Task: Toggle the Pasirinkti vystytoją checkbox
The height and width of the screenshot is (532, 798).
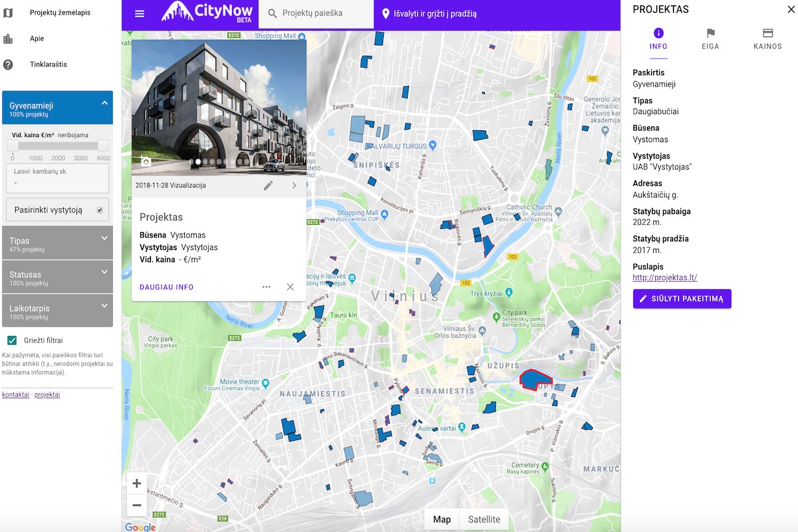Action: pyautogui.click(x=100, y=210)
